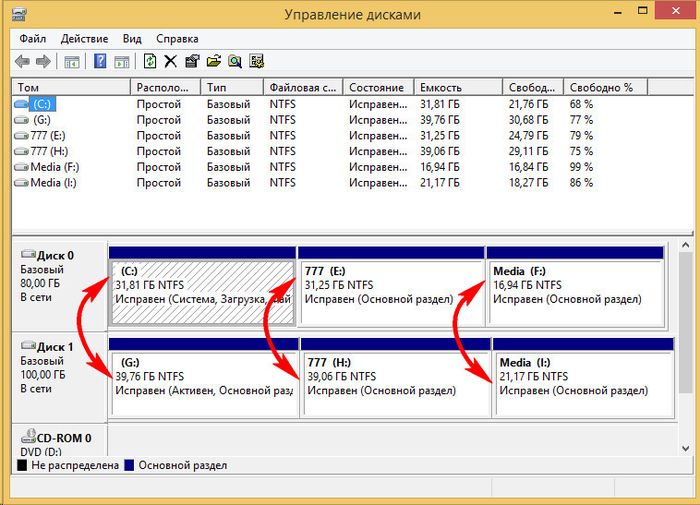Select the 777 (E:) volume row
Image resolution: width=700 pixels, height=505 pixels.
(x=353, y=136)
